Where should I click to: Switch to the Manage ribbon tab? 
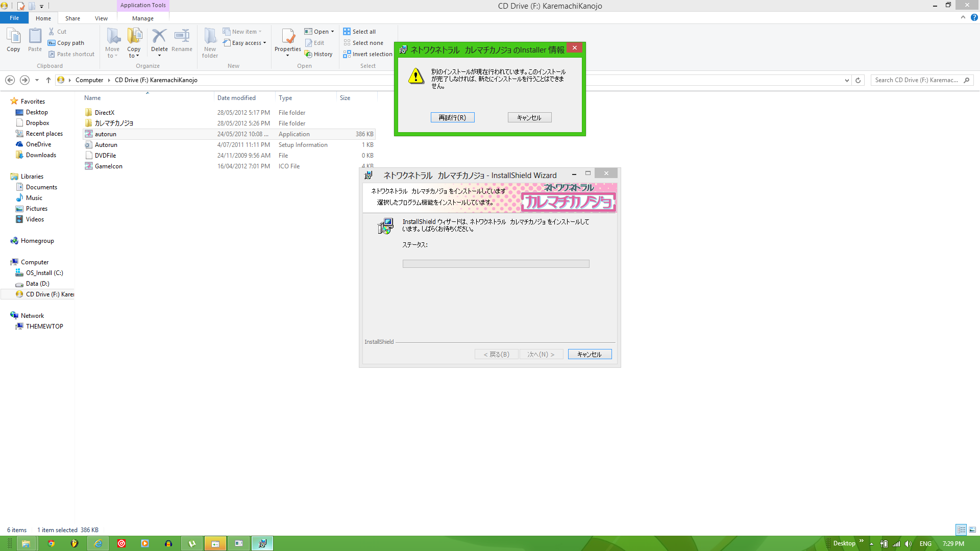pos(143,18)
